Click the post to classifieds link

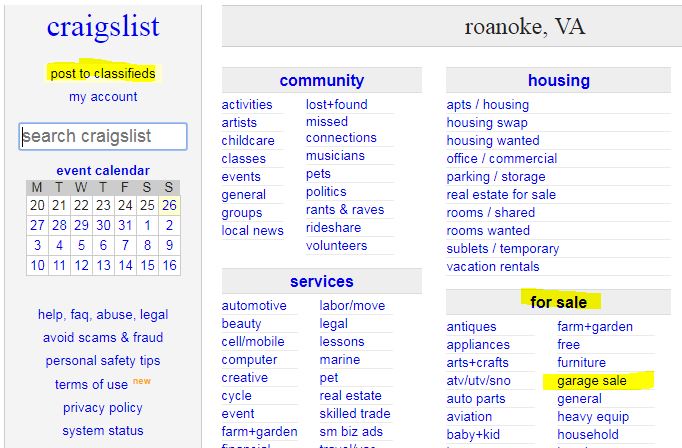[x=103, y=74]
